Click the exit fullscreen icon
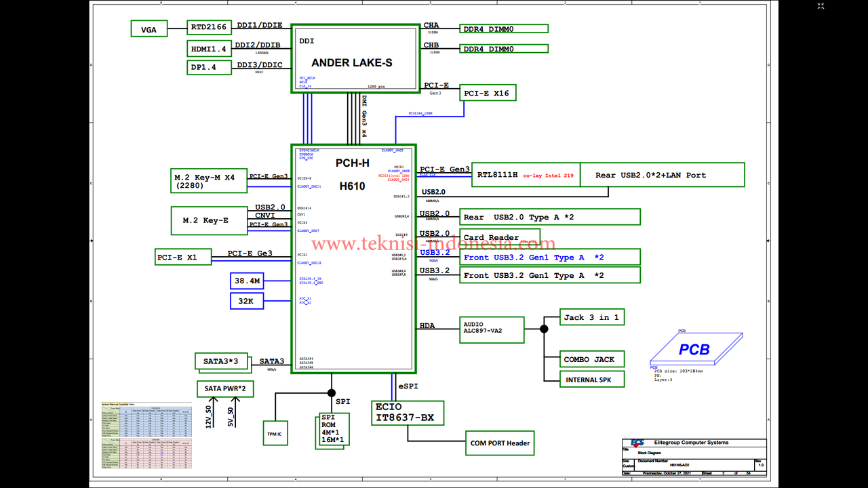Image resolution: width=868 pixels, height=488 pixels. [x=821, y=6]
